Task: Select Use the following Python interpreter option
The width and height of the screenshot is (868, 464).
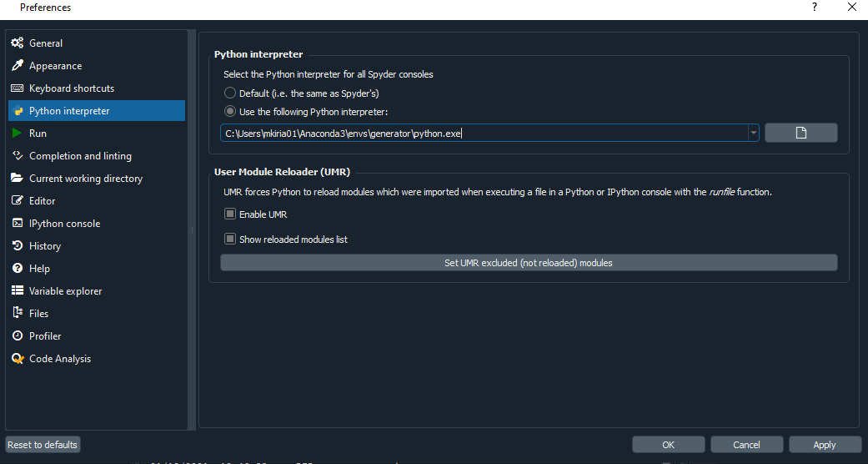Action: [230, 112]
